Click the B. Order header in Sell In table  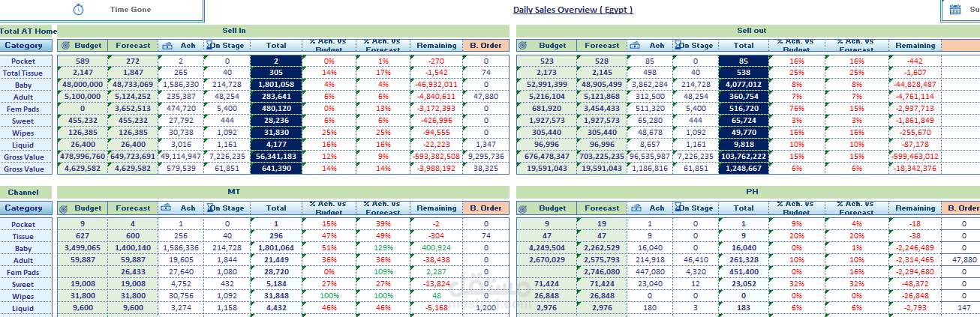click(485, 46)
